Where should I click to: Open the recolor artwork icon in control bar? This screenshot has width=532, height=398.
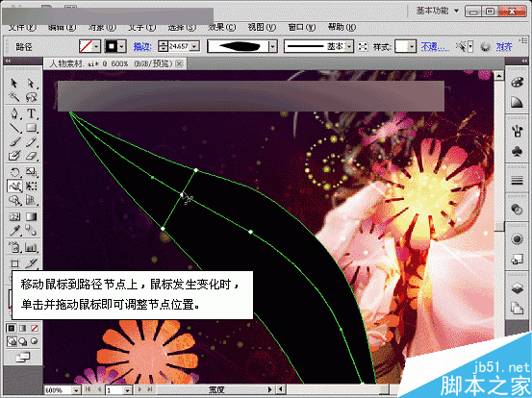tap(485, 46)
